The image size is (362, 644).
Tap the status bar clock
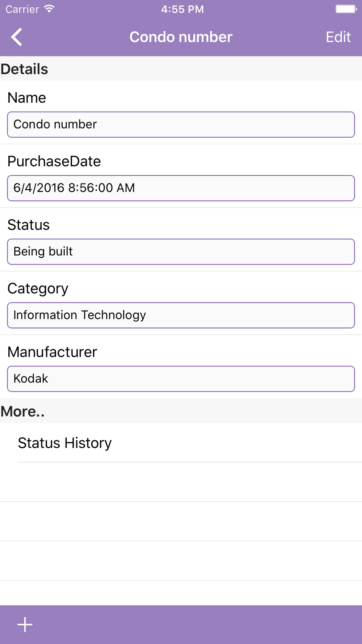[x=182, y=9]
